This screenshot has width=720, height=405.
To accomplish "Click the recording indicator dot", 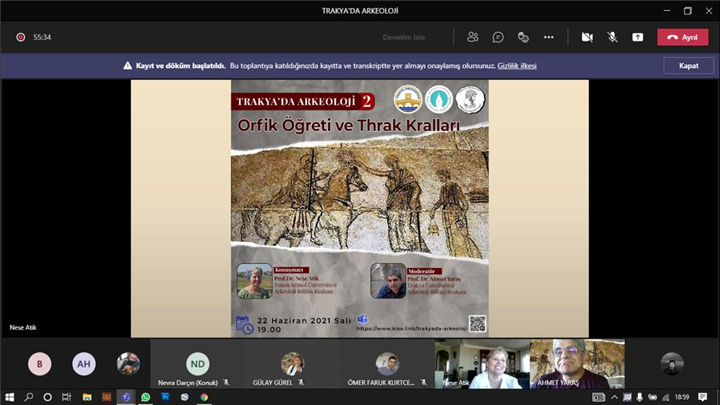I will tap(21, 37).
